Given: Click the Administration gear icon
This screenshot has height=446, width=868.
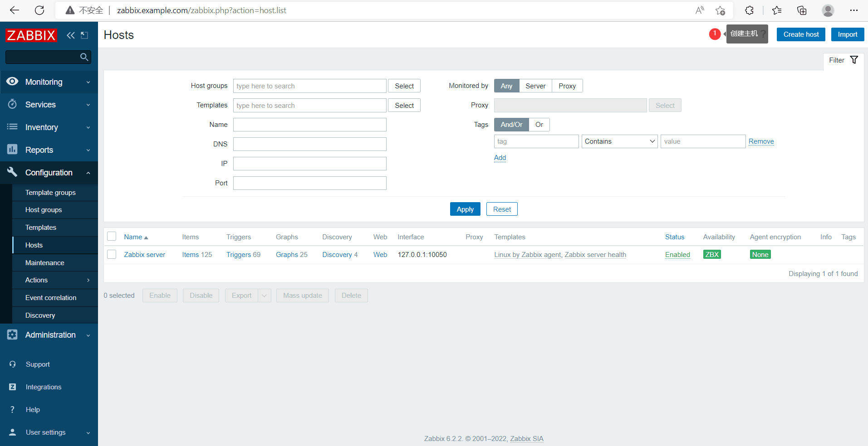Looking at the screenshot, I should tap(12, 334).
